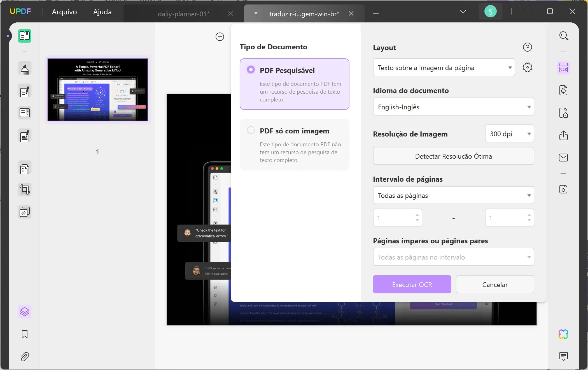The height and width of the screenshot is (370, 588).
Task: Change the 300 dpi resolution dropdown
Action: point(509,134)
